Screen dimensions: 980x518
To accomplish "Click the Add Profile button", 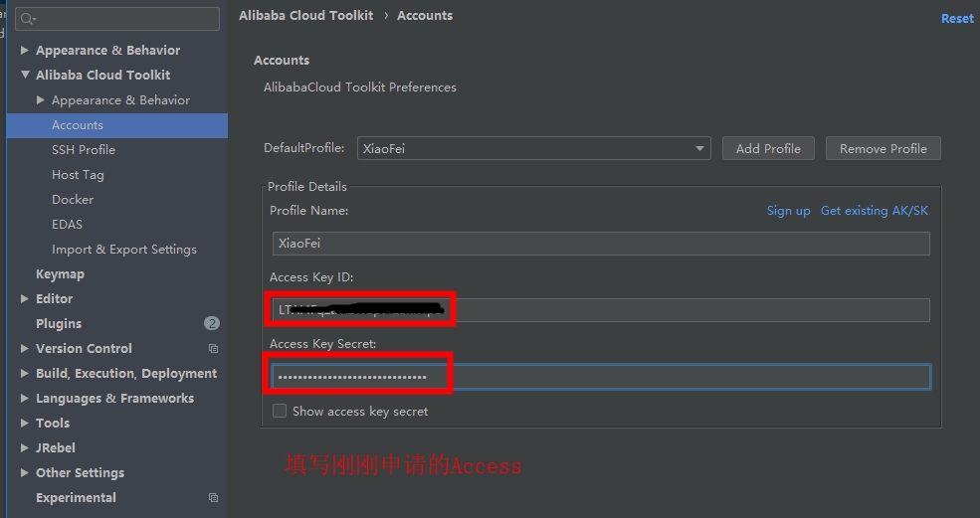I will click(768, 149).
